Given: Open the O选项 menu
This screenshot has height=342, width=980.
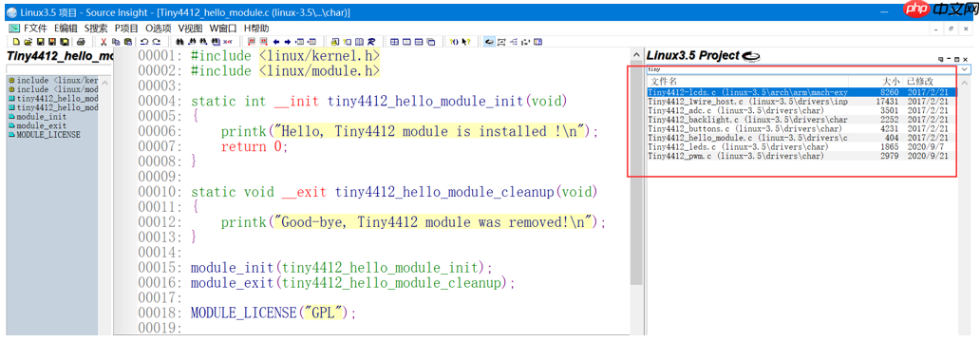Looking at the screenshot, I should tap(158, 28).
